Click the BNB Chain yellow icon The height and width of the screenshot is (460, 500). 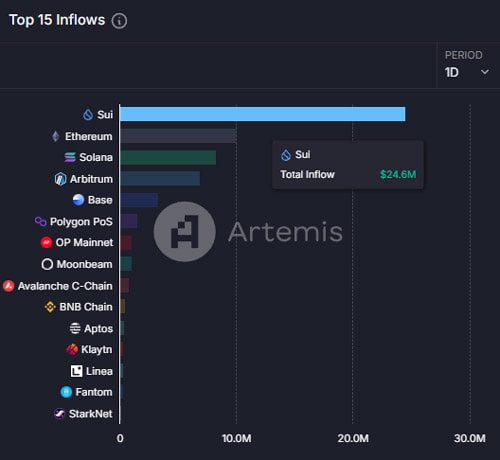(50, 307)
